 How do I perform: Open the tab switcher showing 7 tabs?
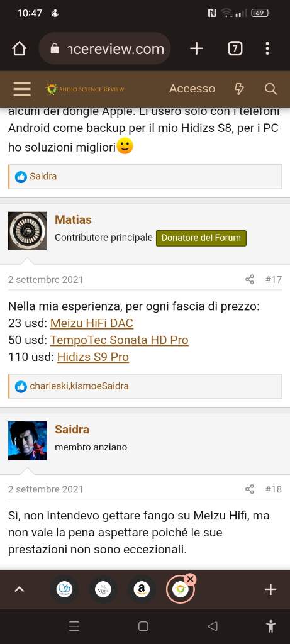(235, 49)
